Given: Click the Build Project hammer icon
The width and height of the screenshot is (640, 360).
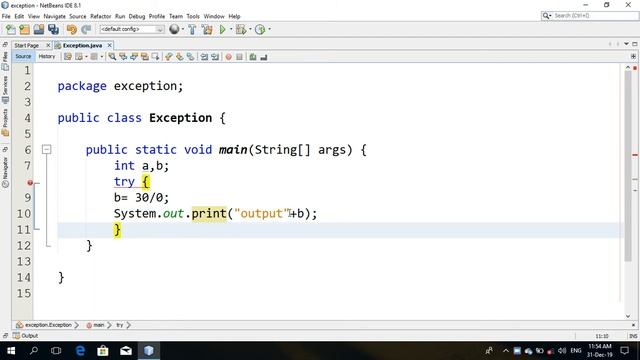Looking at the screenshot, I should (x=192, y=29).
